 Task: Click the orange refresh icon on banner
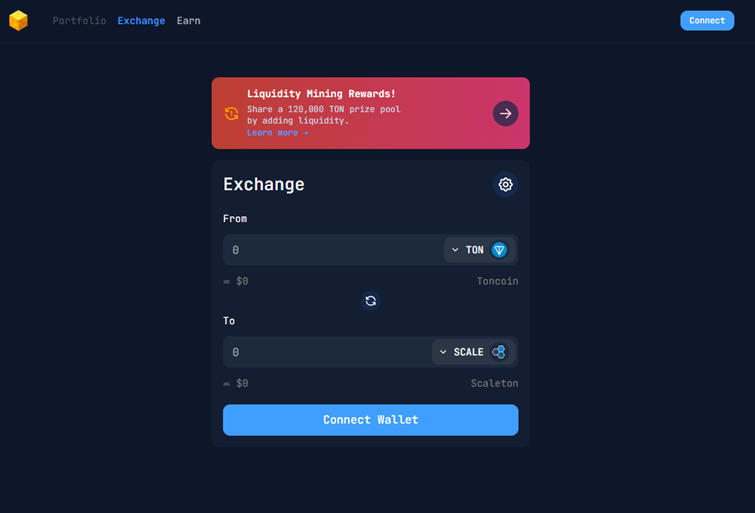[x=231, y=114]
